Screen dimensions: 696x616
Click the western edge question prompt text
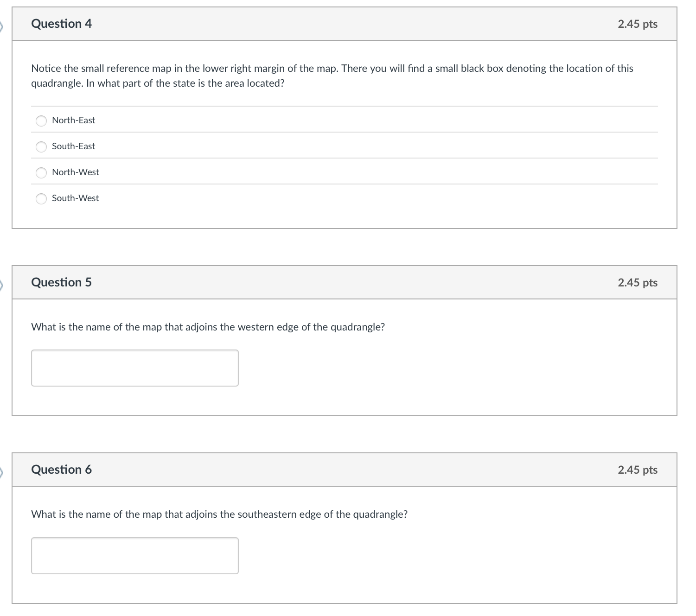point(208,327)
